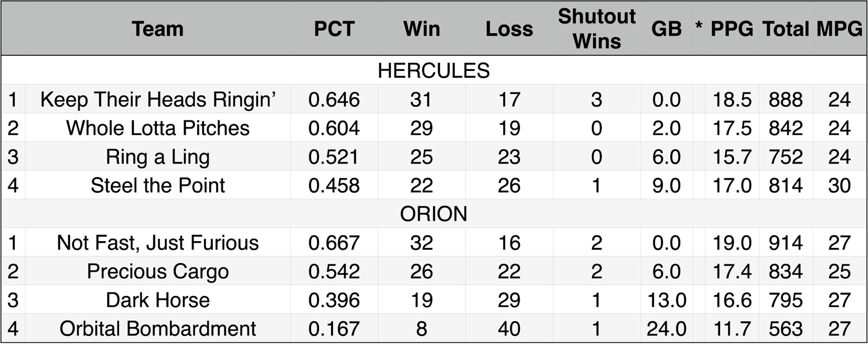Click the Precious Cargo team cell
Image resolution: width=868 pixels, height=344 pixels.
157,271
